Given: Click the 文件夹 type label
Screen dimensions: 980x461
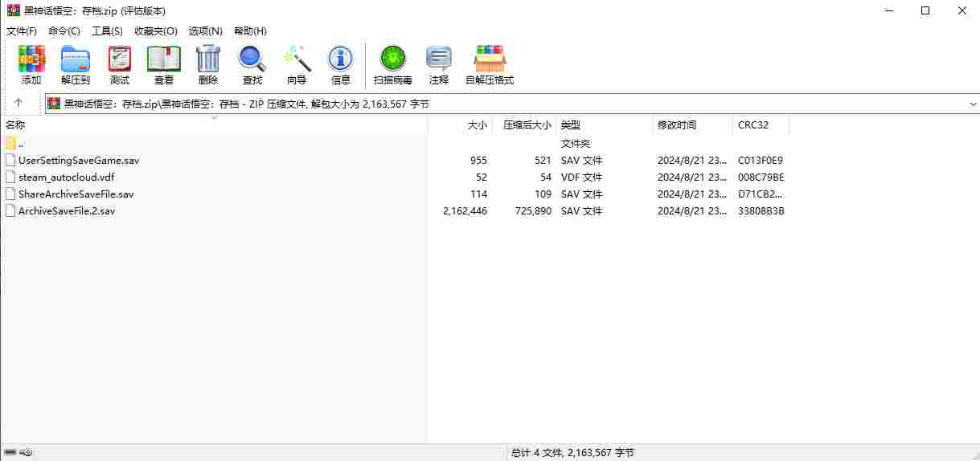Looking at the screenshot, I should pos(576,143).
